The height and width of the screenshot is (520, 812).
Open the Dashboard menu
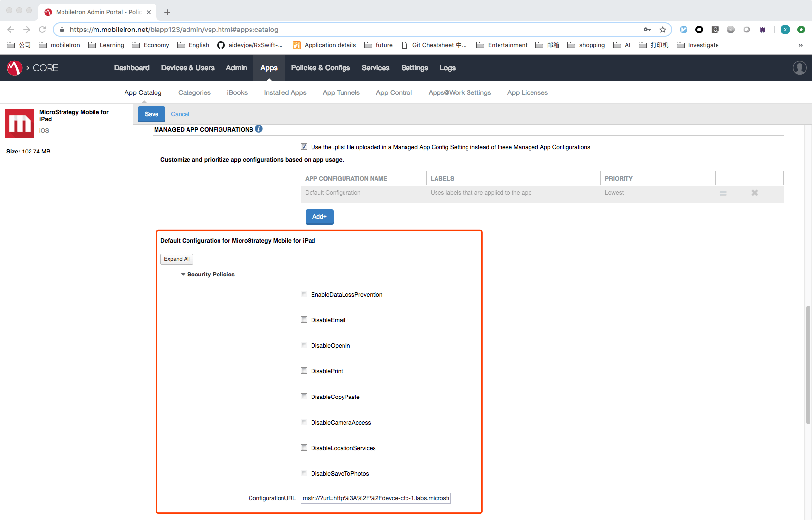131,68
